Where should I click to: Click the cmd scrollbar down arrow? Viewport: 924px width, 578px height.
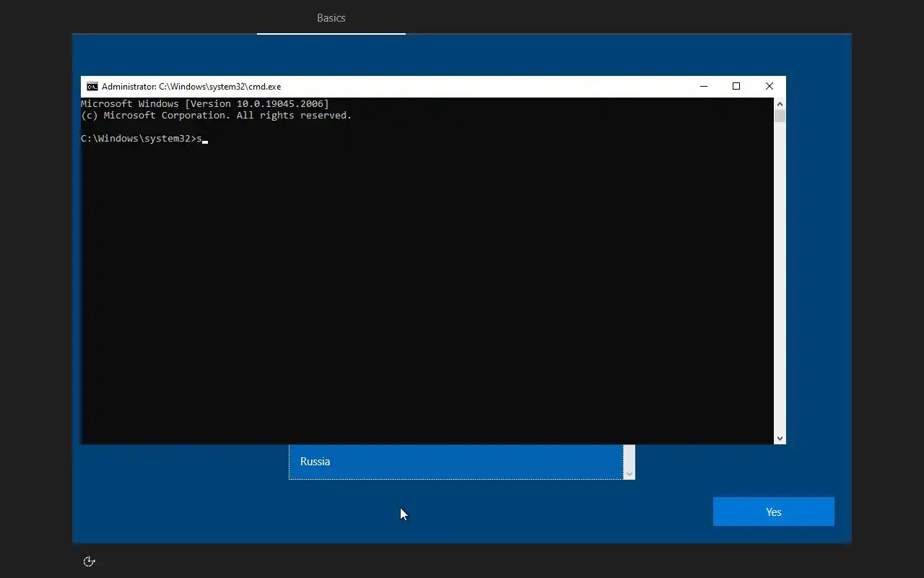coord(780,438)
